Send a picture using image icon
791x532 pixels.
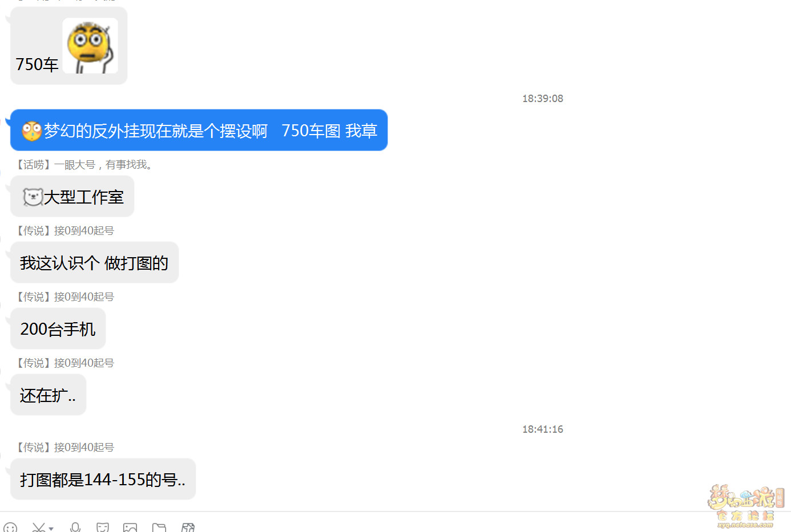point(130,527)
